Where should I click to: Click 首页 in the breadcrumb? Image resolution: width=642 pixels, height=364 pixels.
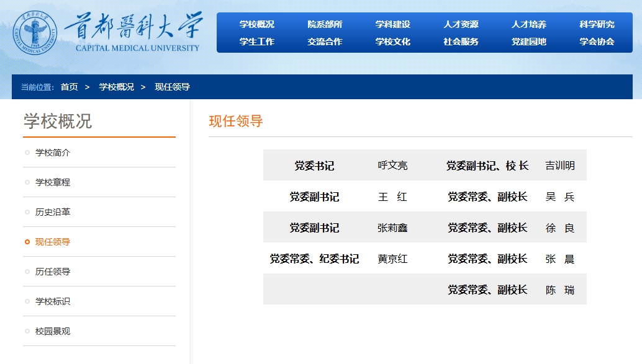coord(69,87)
